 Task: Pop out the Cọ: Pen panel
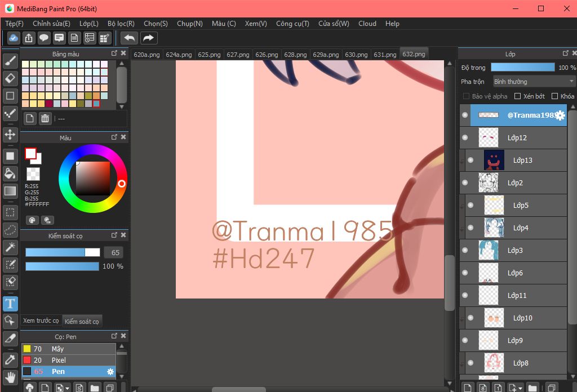pos(114,336)
